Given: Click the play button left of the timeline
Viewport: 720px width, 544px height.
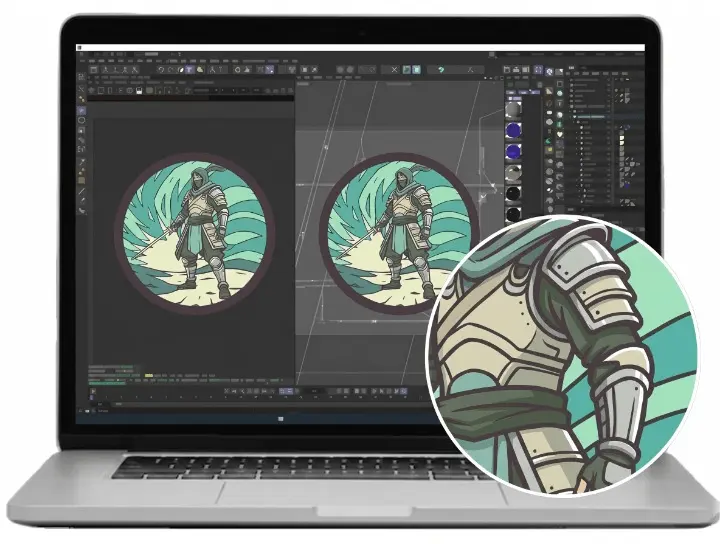Looking at the screenshot, I should 93,391.
